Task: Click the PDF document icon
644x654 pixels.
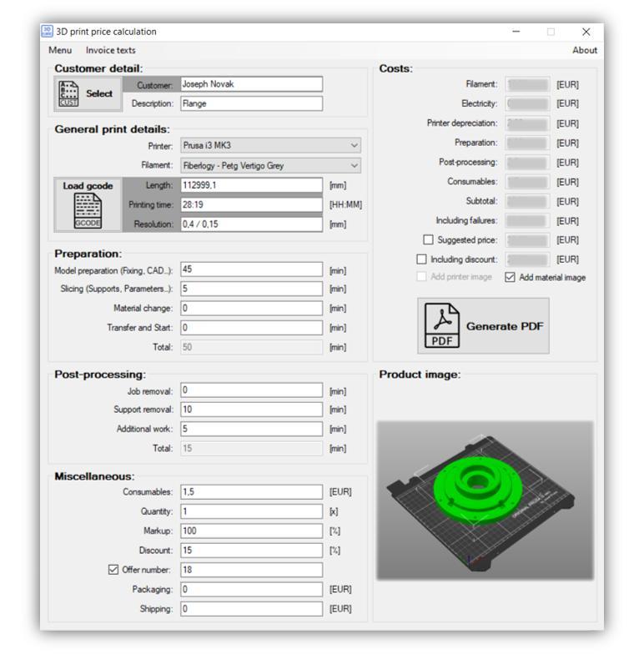Action: [x=442, y=325]
